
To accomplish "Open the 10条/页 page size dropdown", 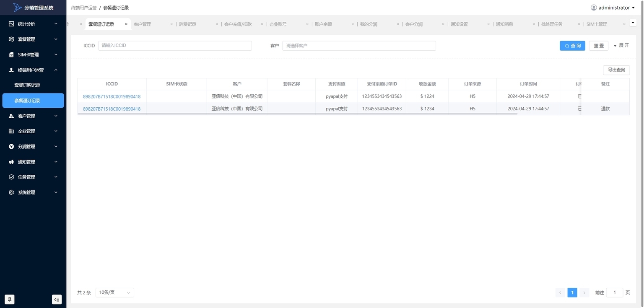I will tap(114, 292).
